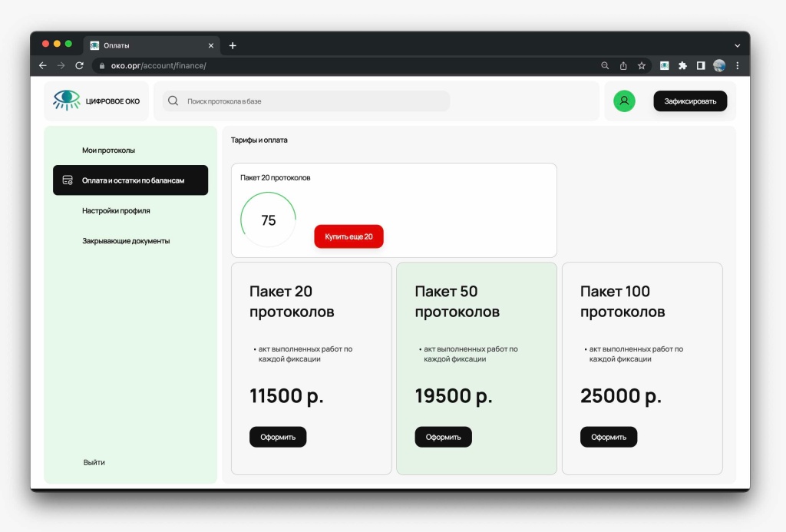Click the payment card icon in sidebar
Viewport: 786px width, 532px height.
[x=68, y=180]
